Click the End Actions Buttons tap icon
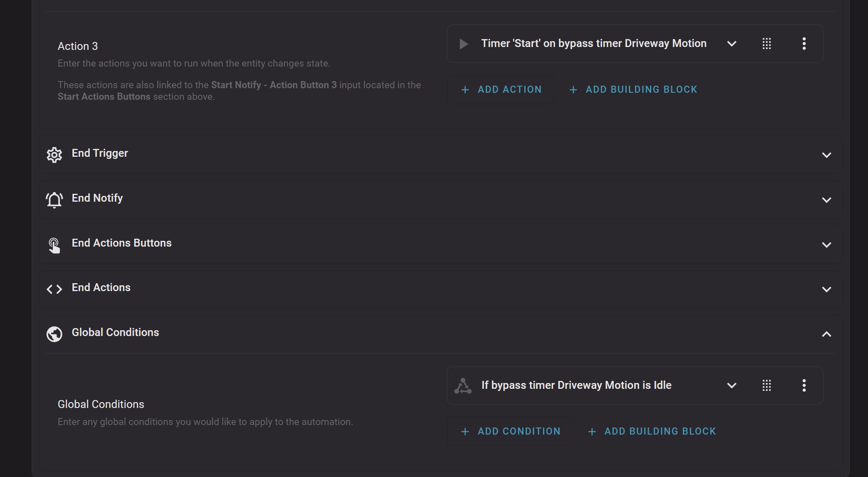The image size is (868, 477). (x=54, y=245)
